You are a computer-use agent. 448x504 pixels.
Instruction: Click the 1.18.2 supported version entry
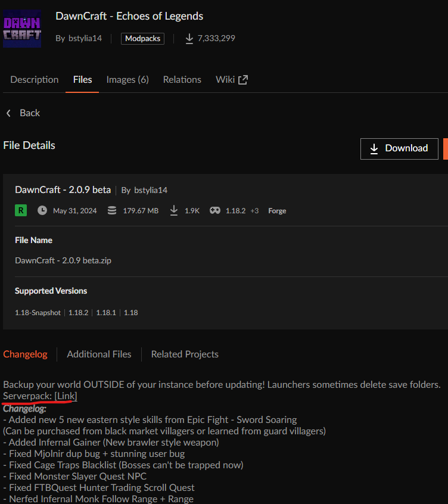(78, 313)
